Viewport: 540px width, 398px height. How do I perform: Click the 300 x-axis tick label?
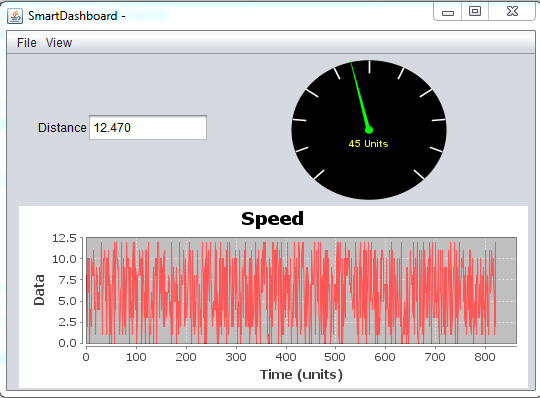236,357
